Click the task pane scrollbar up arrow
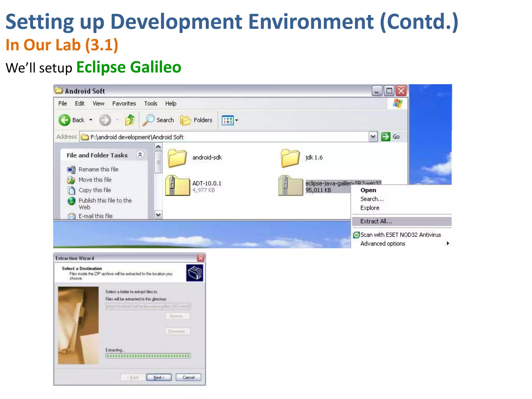 point(158,147)
